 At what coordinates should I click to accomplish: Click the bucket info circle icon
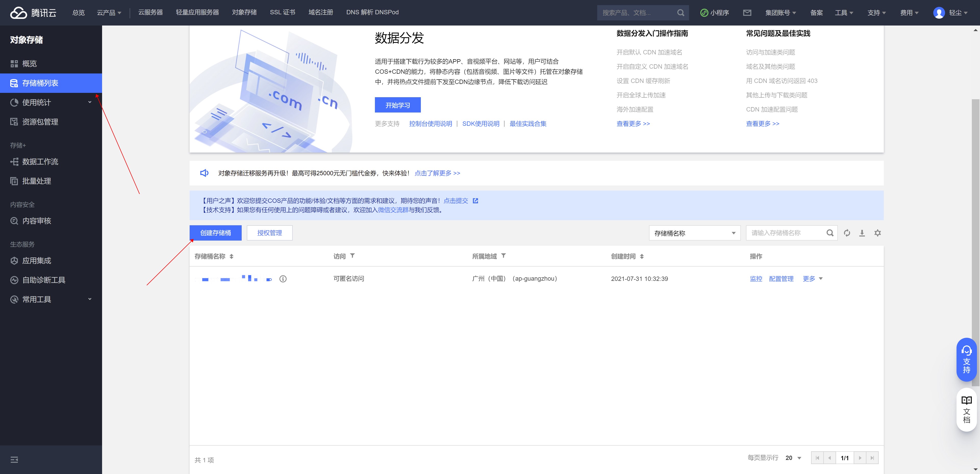[283, 279]
